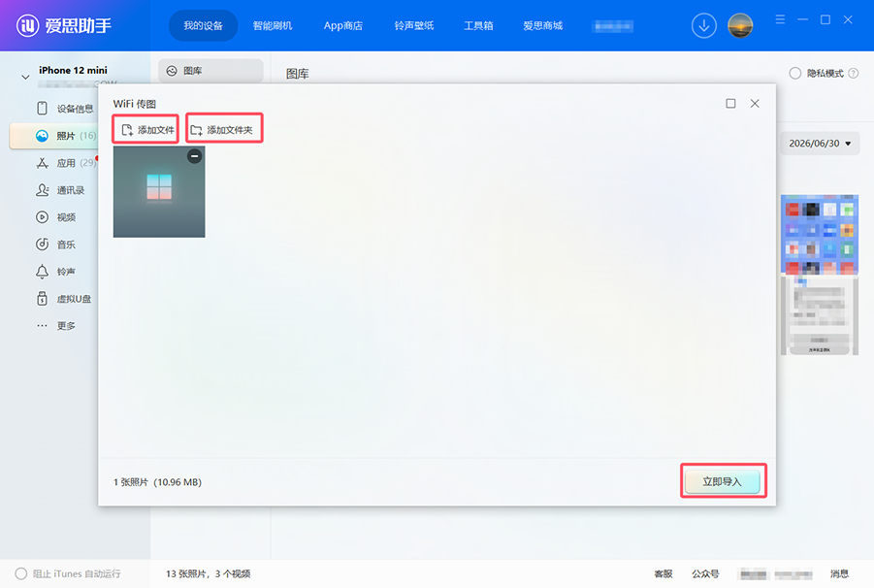The image size is (874, 588).
Task: Click the 添加文件 file icon
Action: 127,130
